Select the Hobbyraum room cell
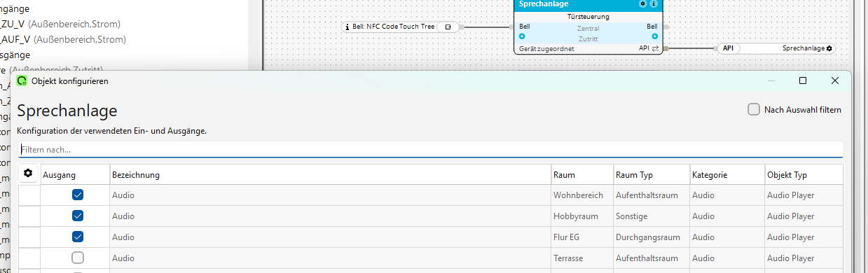Image resolution: width=868 pixels, height=273 pixels. 582,216
